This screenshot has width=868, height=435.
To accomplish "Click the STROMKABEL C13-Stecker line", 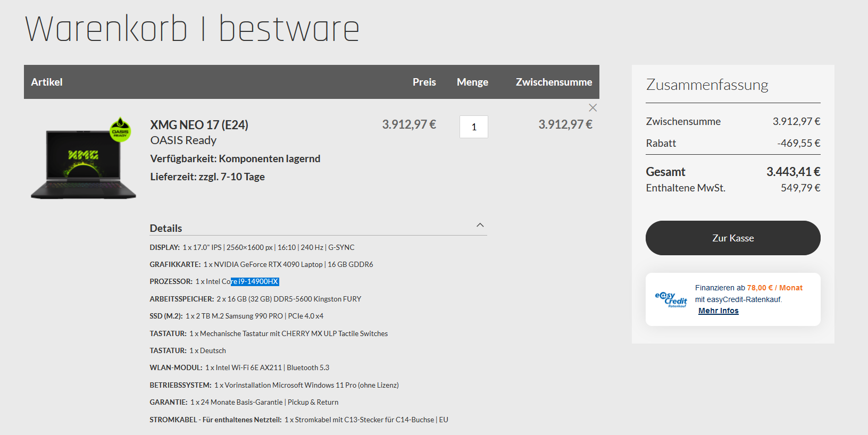I will pyautogui.click(x=299, y=420).
